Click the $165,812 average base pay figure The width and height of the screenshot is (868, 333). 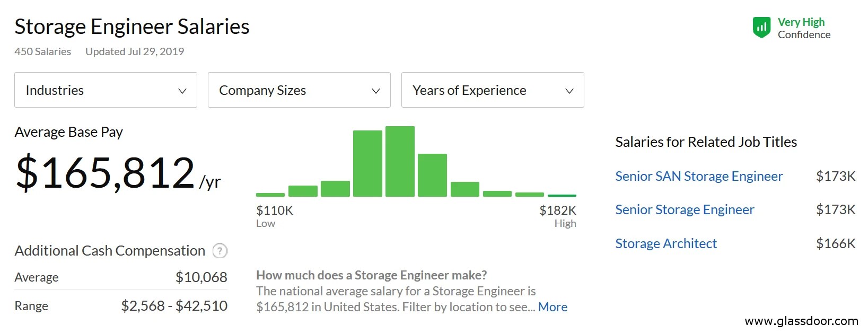(x=105, y=171)
